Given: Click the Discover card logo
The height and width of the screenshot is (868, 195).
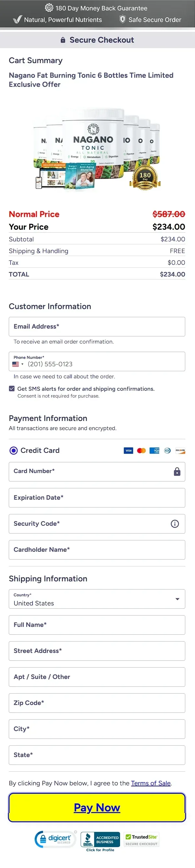Looking at the screenshot, I should [x=180, y=451].
